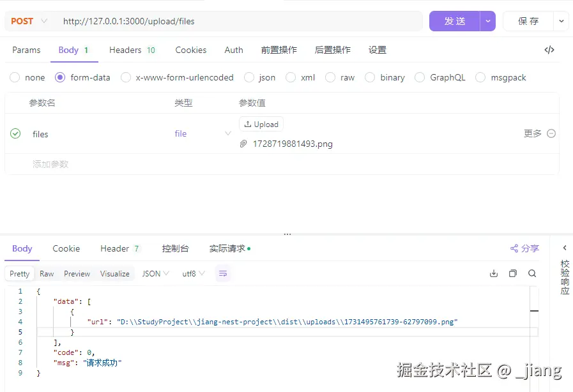The image size is (573, 392).
Task: Search within the response body
Action: coord(532,273)
